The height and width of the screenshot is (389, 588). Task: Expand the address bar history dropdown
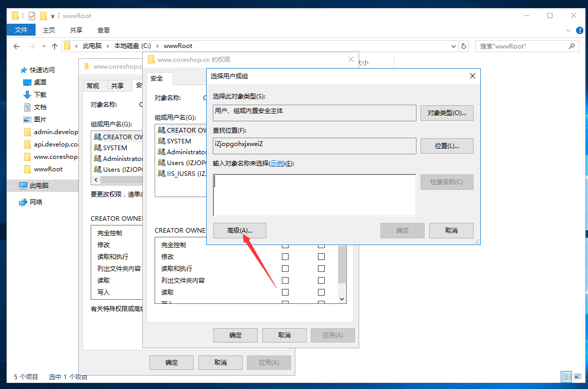454,46
